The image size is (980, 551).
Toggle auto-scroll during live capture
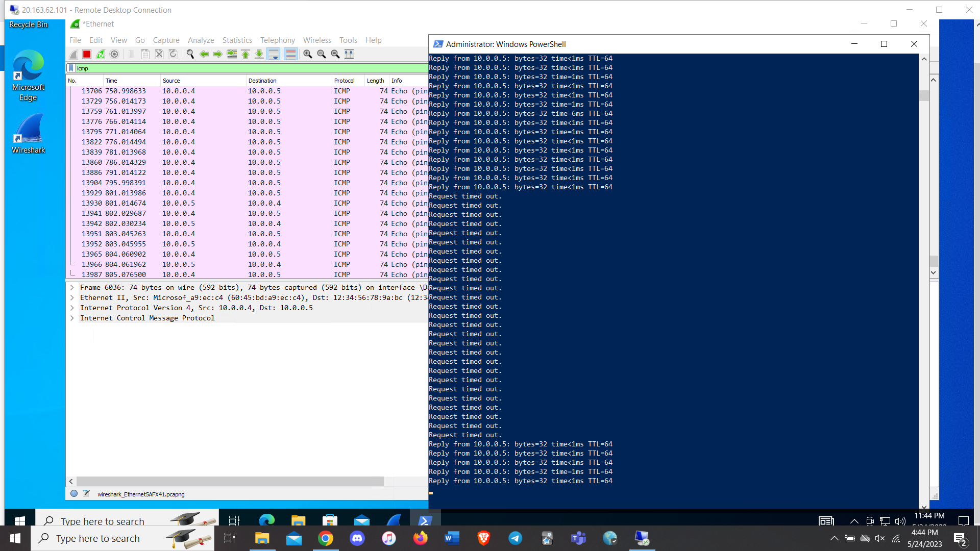(274, 54)
